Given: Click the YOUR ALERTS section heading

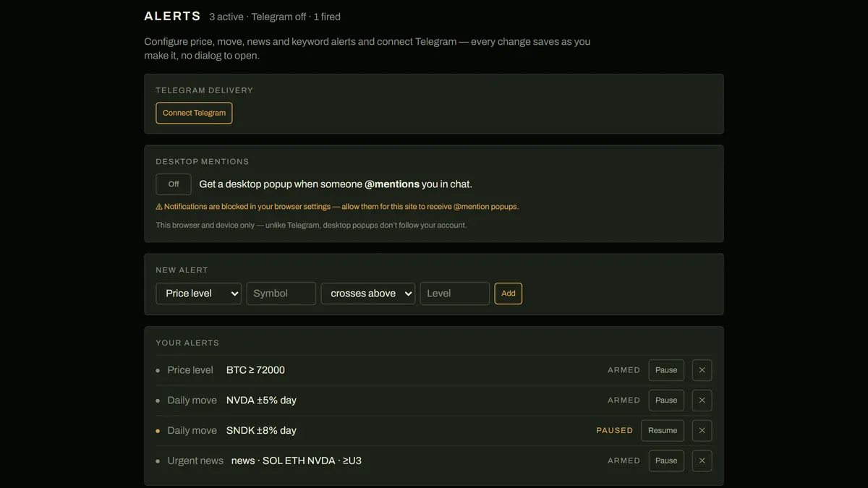Looking at the screenshot, I should point(187,343).
